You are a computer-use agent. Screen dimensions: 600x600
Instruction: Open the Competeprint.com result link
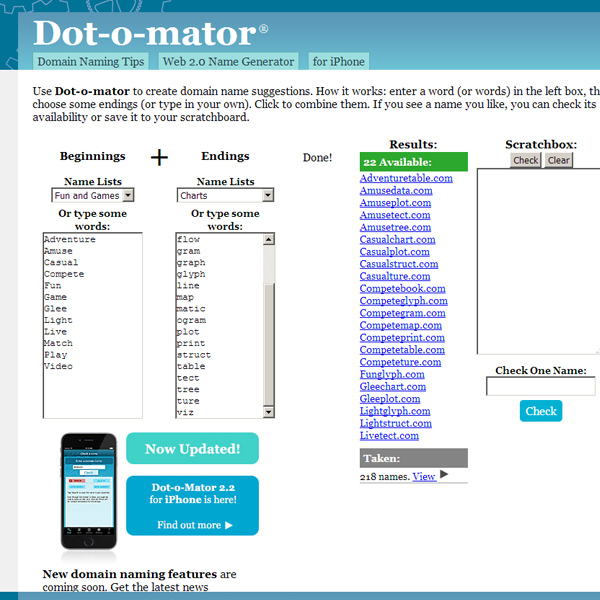click(x=402, y=338)
